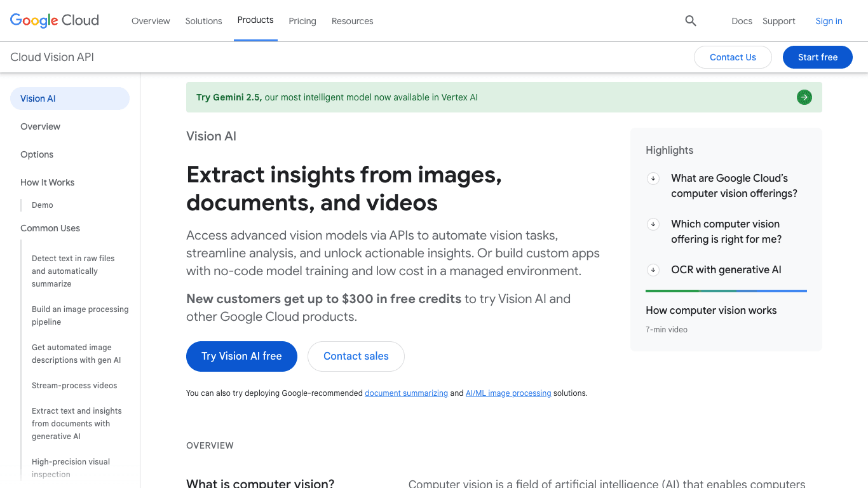Expand 'OCR with generative AI' arrow icon
The height and width of the screenshot is (488, 868).
pyautogui.click(x=653, y=270)
